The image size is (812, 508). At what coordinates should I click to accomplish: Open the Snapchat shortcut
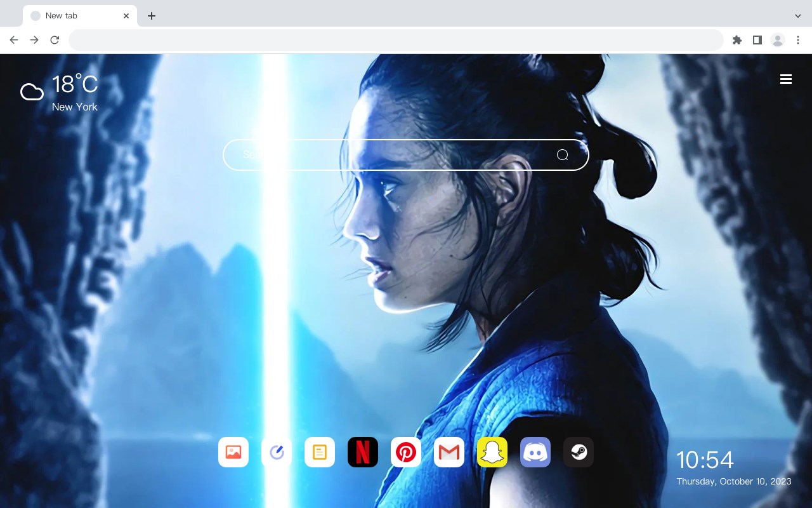click(492, 452)
